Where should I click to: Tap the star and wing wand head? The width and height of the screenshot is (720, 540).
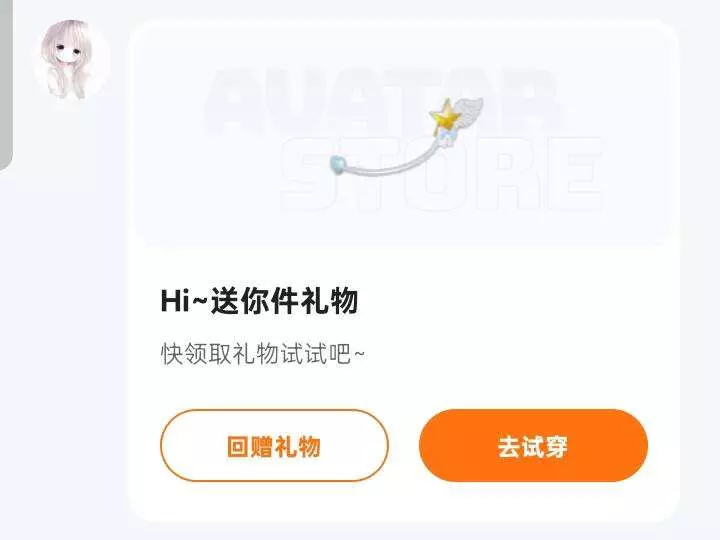pyautogui.click(x=456, y=116)
